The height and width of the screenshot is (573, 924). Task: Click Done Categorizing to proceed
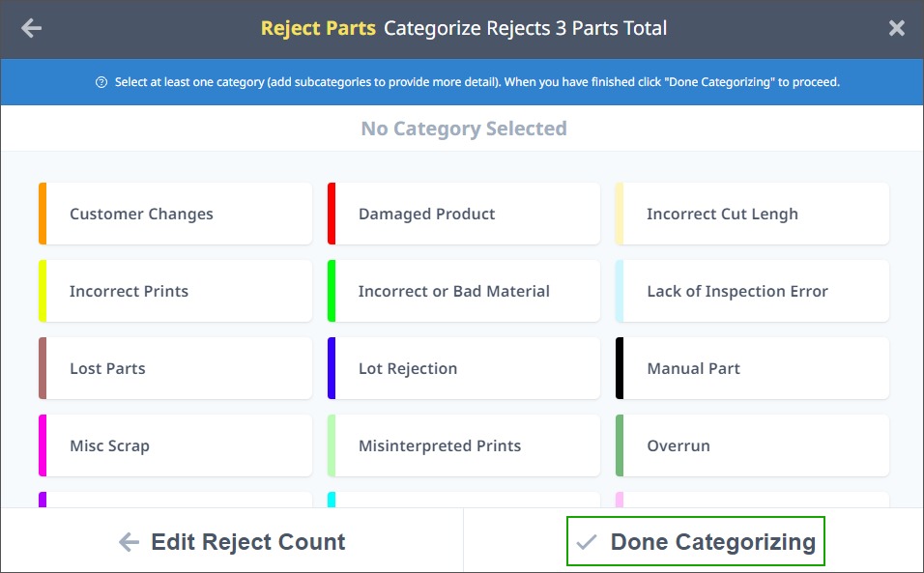tap(695, 541)
